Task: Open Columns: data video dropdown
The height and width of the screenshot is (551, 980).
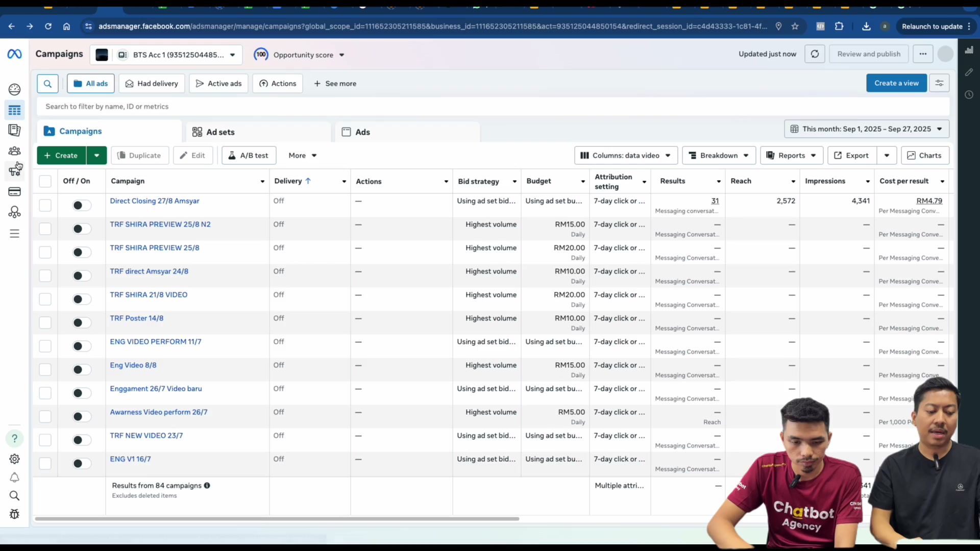Action: coord(626,156)
